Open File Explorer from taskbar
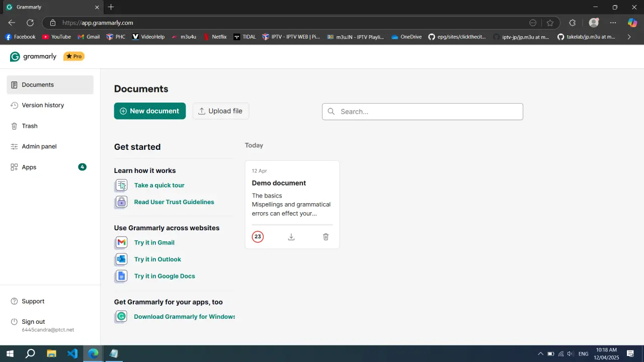This screenshot has height=362, width=644. tap(51, 353)
